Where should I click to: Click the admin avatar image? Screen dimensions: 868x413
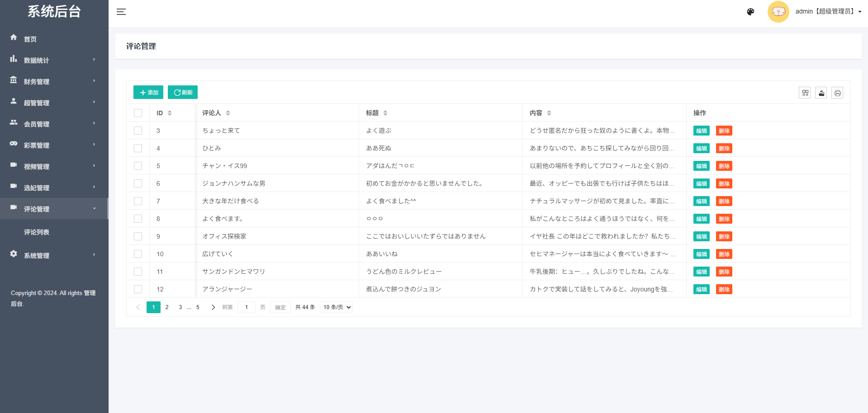778,12
